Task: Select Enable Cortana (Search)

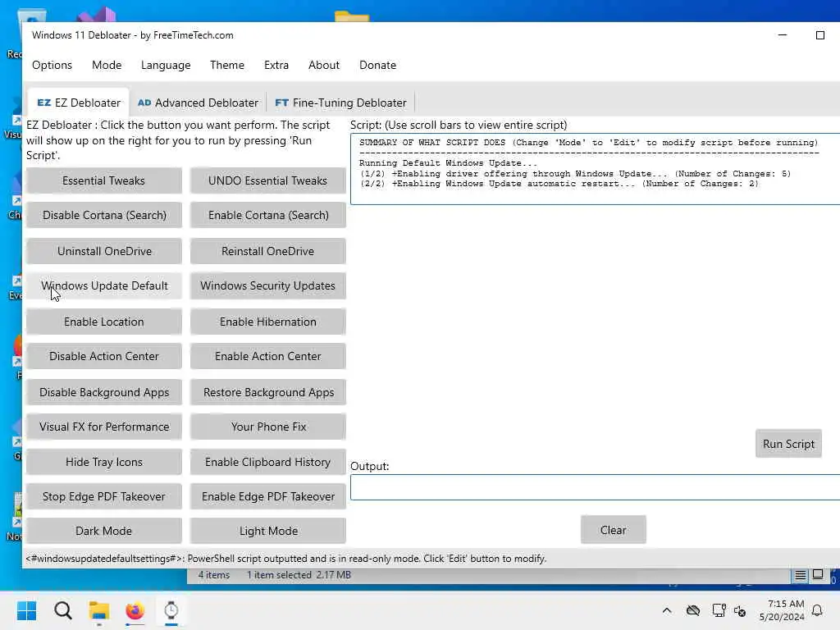Action: click(268, 215)
